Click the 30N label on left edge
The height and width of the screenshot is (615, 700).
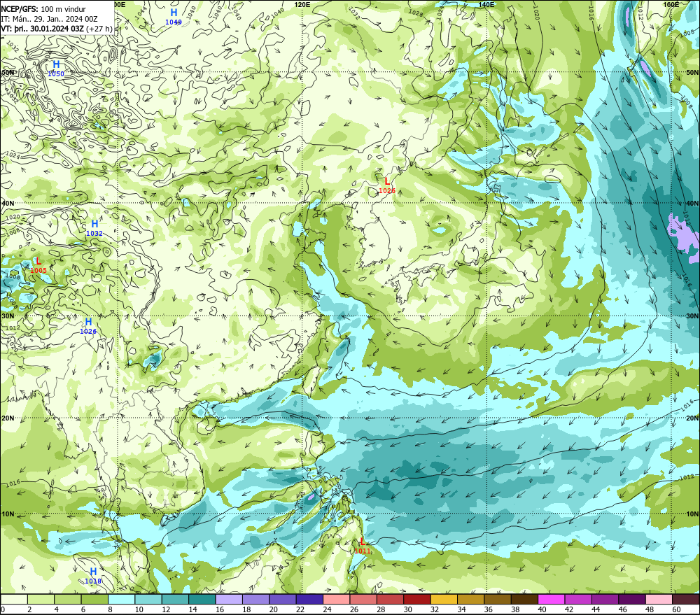(8, 316)
